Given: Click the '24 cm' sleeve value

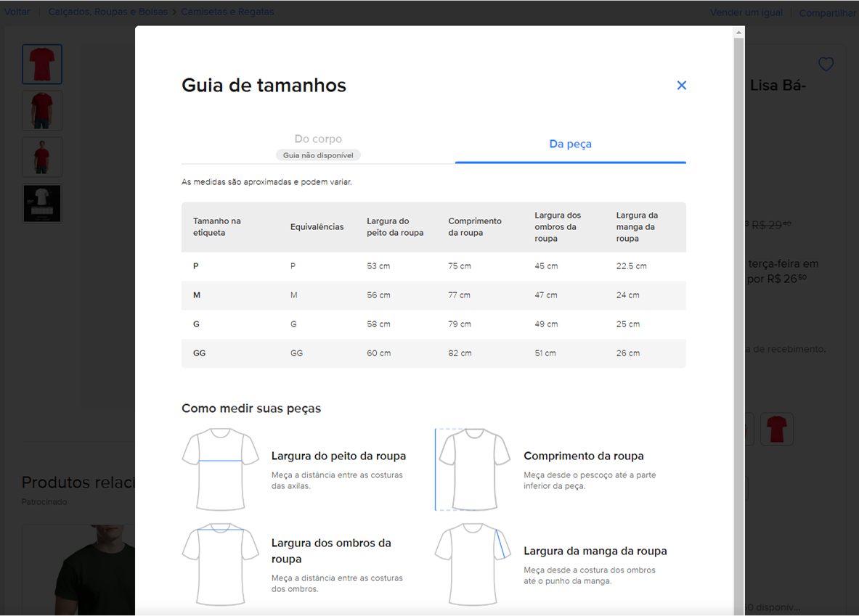Looking at the screenshot, I should pos(628,295).
